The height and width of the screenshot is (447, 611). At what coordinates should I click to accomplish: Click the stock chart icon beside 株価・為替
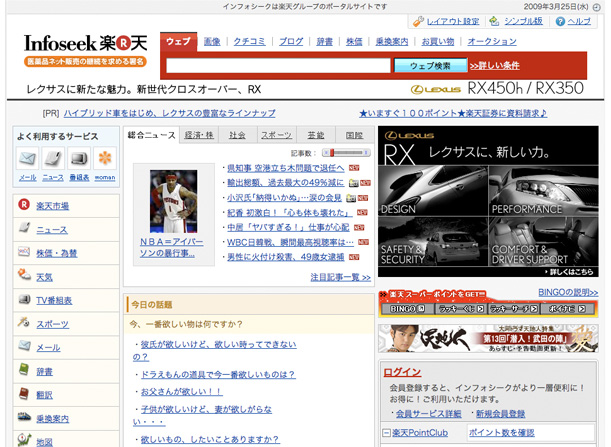[x=24, y=252]
